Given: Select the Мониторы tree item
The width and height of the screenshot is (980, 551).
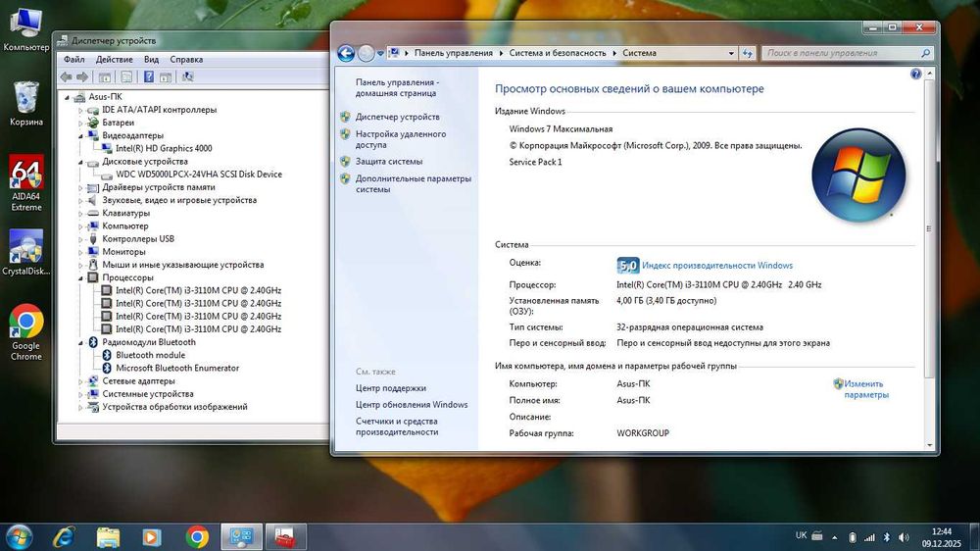Looking at the screenshot, I should coord(123,251).
